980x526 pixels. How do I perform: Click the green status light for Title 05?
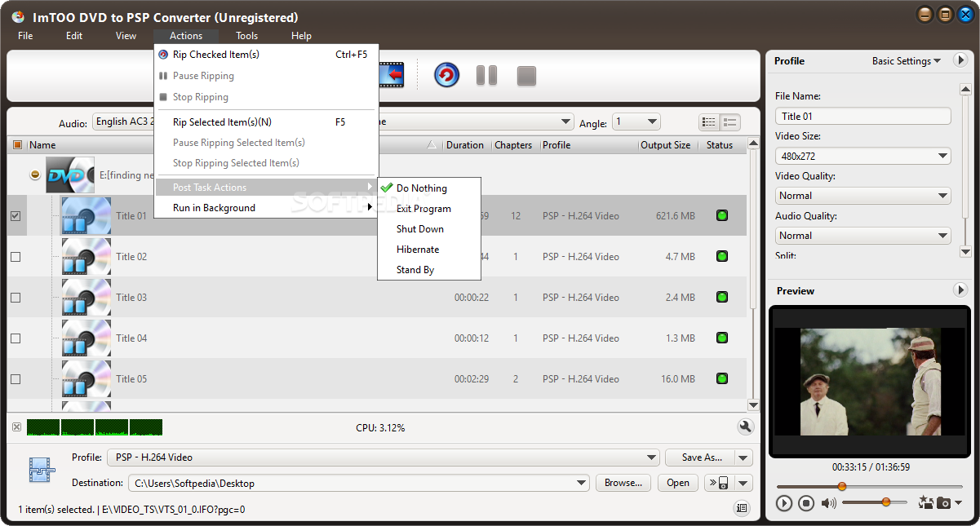pyautogui.click(x=721, y=379)
